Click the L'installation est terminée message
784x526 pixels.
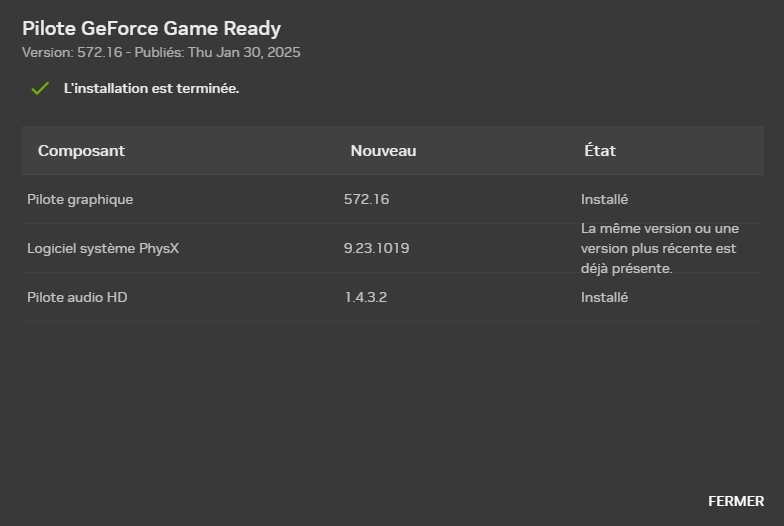[x=151, y=89]
